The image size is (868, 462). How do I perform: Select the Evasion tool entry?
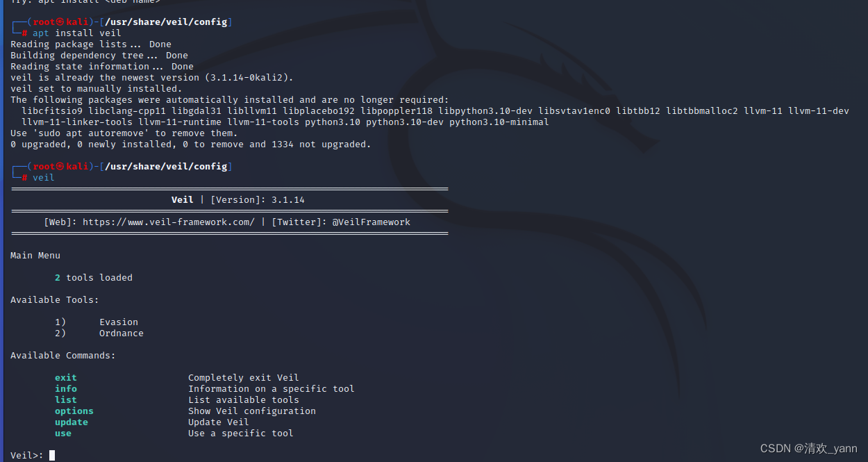[x=119, y=322]
